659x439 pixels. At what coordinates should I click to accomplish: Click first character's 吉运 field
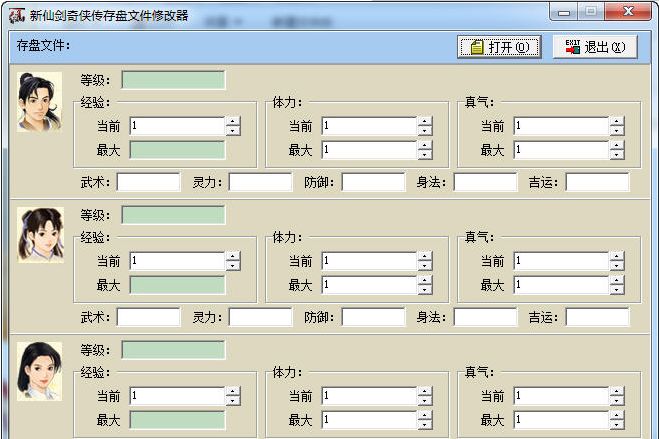[x=598, y=182]
